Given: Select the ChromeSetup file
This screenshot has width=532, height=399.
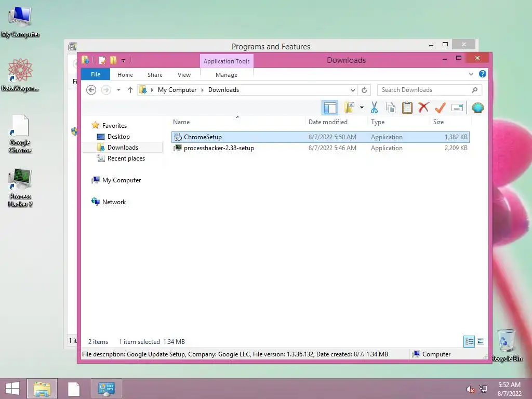Looking at the screenshot, I should point(320,137).
